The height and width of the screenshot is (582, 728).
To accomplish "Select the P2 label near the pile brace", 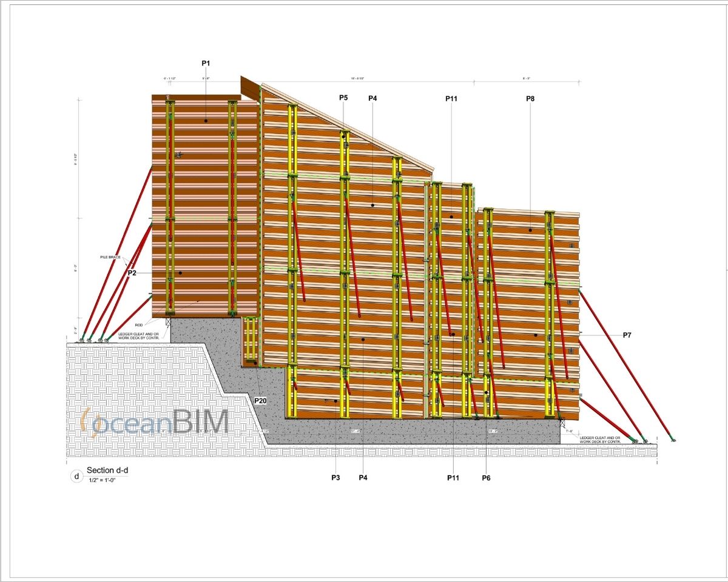I will (x=131, y=273).
